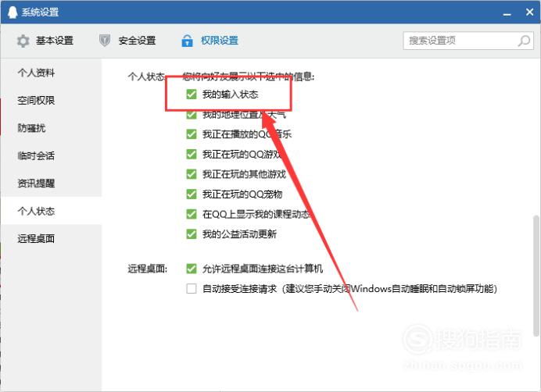This screenshot has height=392, width=541.
Task: Uncheck 我正在玩的其他游戏 checkbox
Action: tap(191, 174)
